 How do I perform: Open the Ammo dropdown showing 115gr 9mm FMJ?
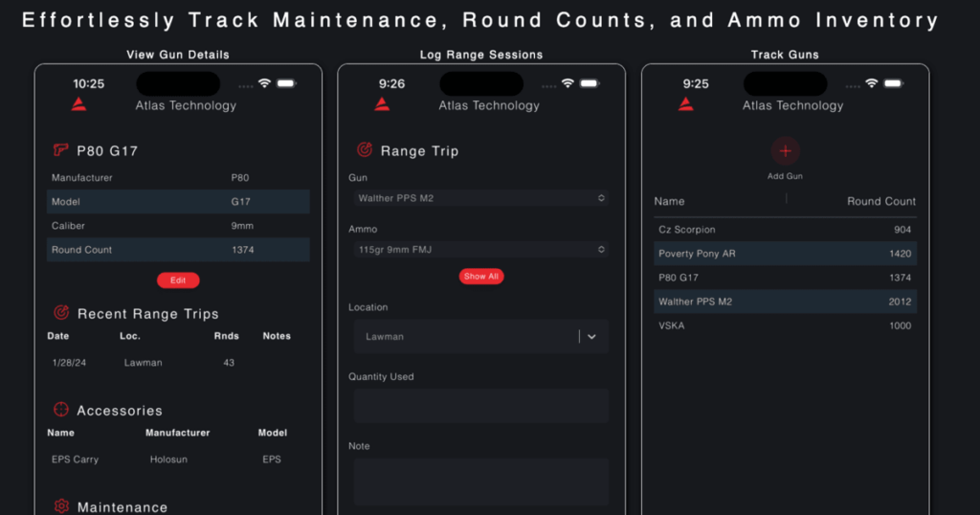pos(480,250)
